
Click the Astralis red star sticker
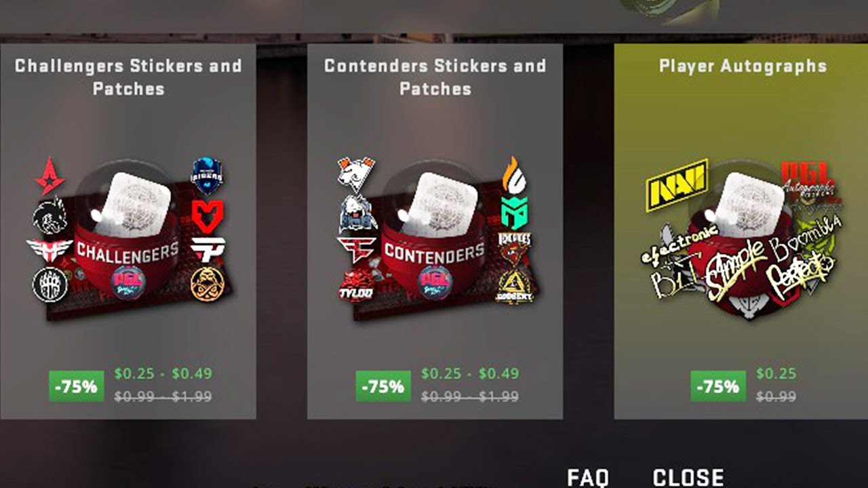[x=50, y=176]
